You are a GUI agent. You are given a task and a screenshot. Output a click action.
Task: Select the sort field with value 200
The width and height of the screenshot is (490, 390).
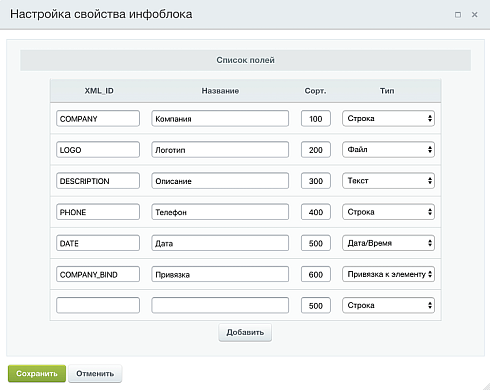point(316,150)
